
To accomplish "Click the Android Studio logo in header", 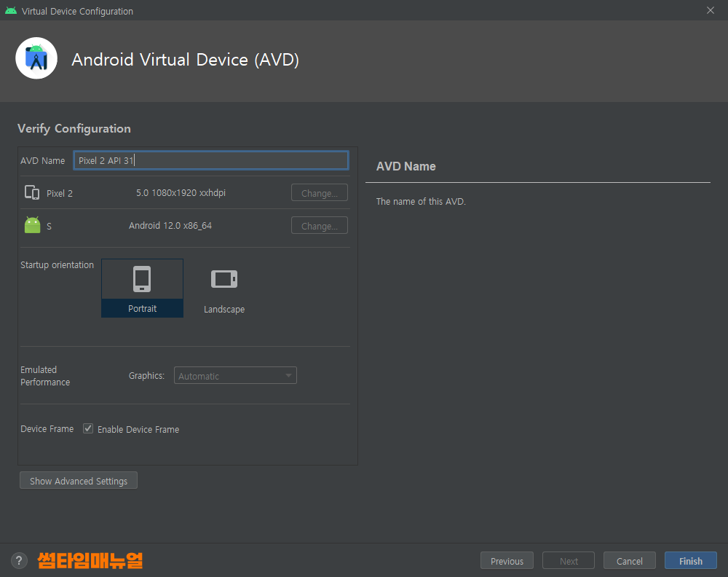I will tap(36, 58).
